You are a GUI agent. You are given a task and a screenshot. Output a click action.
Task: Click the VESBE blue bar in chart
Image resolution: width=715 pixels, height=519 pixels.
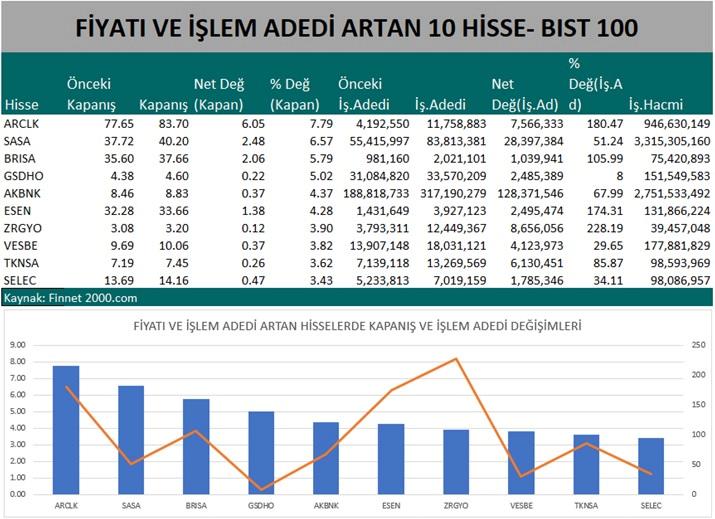pos(521,463)
